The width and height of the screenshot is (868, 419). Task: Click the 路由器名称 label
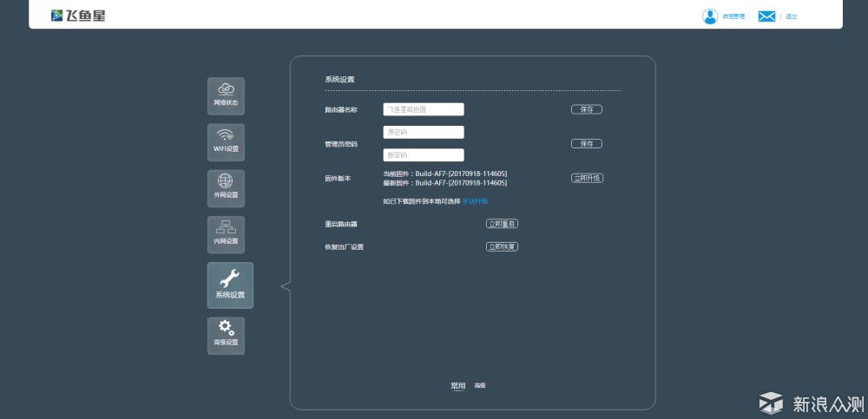click(341, 109)
